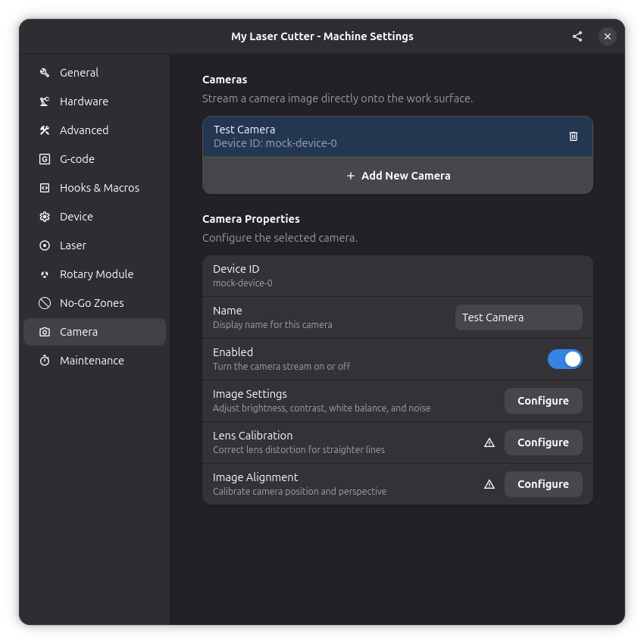Screen dimensions: 644x644
Task: Open the General settings page
Action: pyautogui.click(x=95, y=73)
